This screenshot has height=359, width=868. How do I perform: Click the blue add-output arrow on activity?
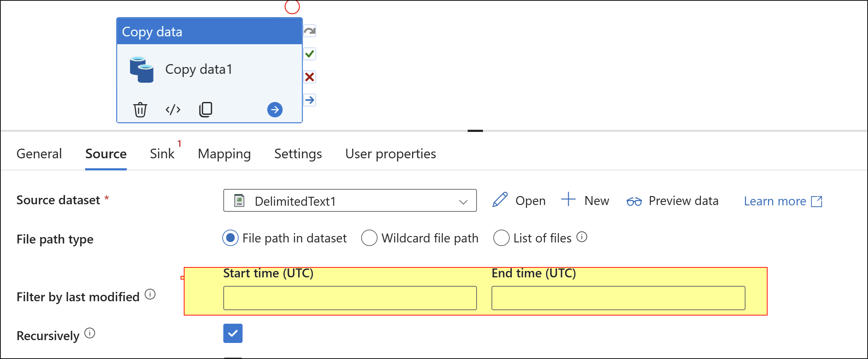(275, 109)
